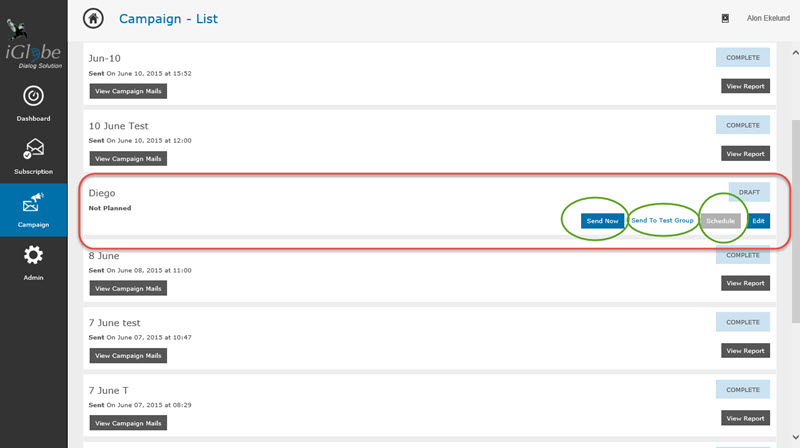800x448 pixels.
Task: Click scrollbar down arrow
Action: point(795,437)
